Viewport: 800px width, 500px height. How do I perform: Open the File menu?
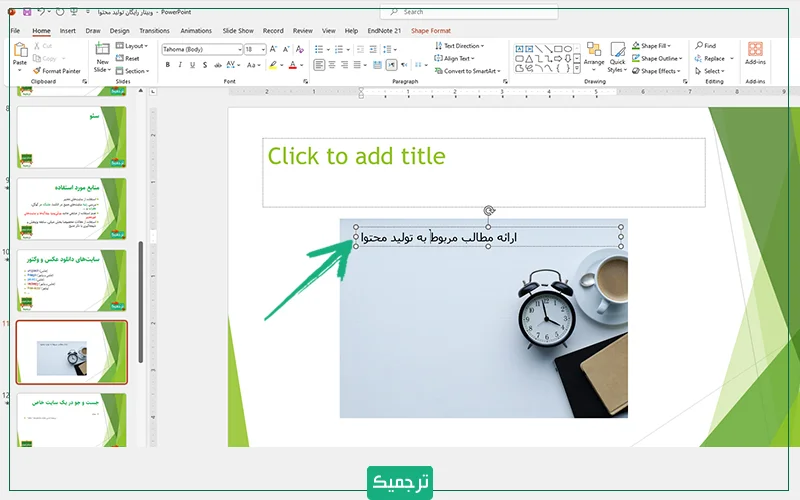pos(15,31)
